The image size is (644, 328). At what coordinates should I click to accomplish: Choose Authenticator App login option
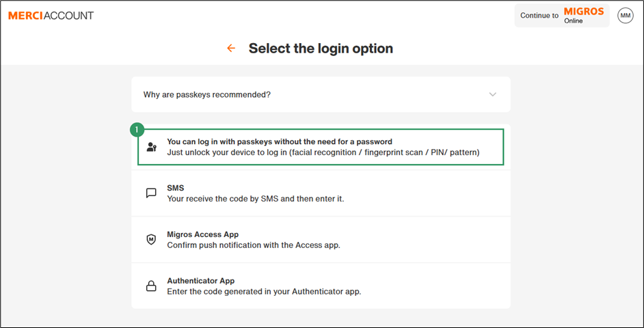pos(321,286)
